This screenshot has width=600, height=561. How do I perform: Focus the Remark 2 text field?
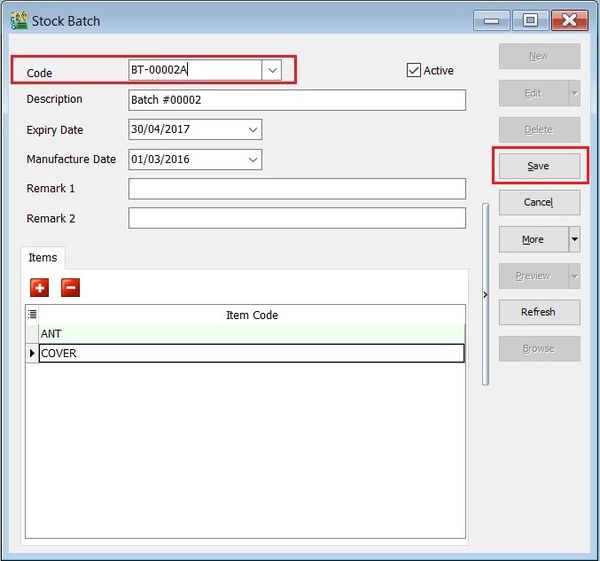[x=297, y=218]
